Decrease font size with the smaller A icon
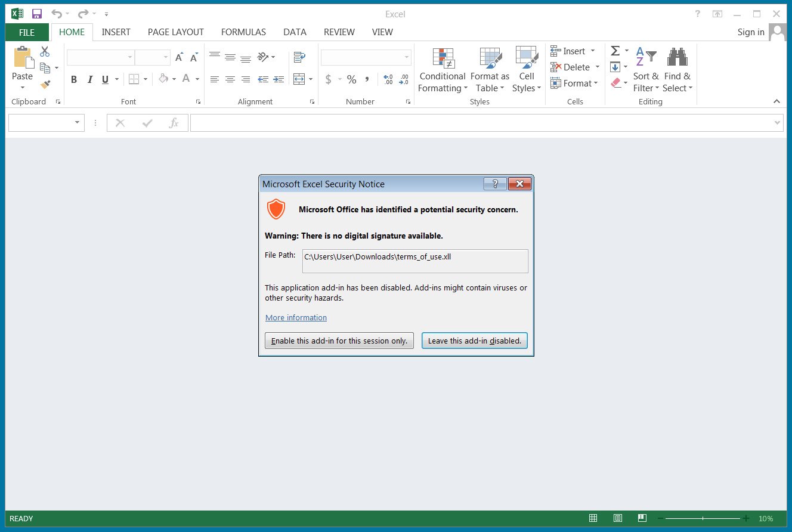Viewport: 792px width, 532px height. point(194,58)
